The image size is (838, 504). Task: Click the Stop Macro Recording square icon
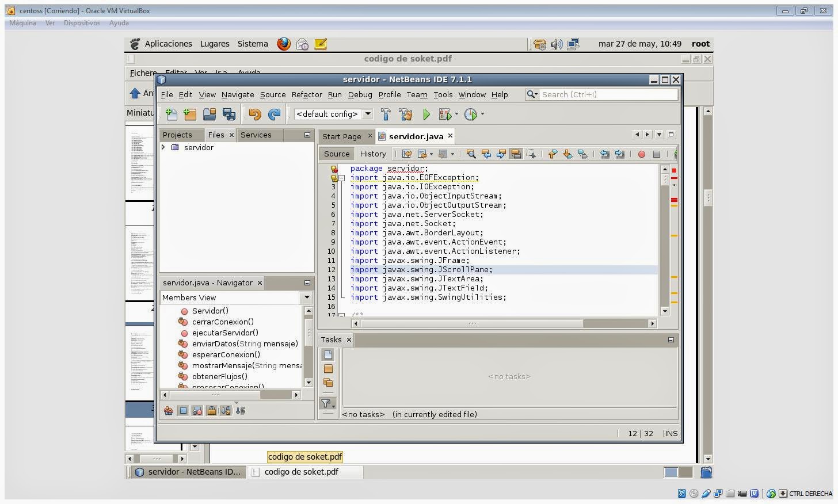656,154
